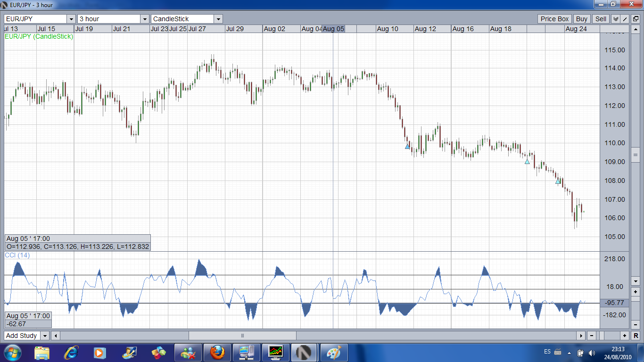
Task: Click the volume speaker tray icon
Action: click(x=592, y=352)
